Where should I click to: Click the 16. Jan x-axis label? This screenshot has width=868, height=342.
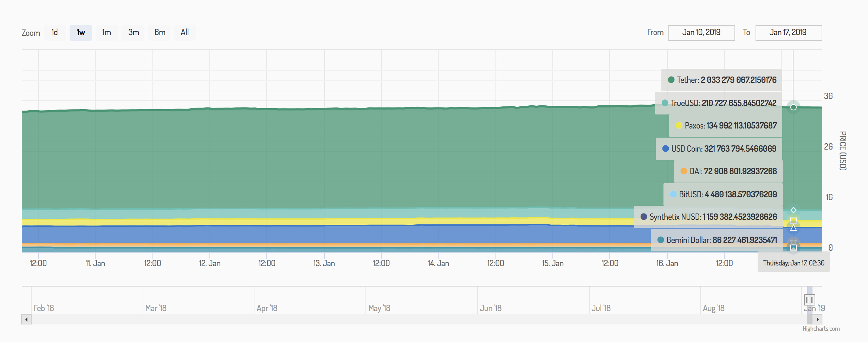667,263
